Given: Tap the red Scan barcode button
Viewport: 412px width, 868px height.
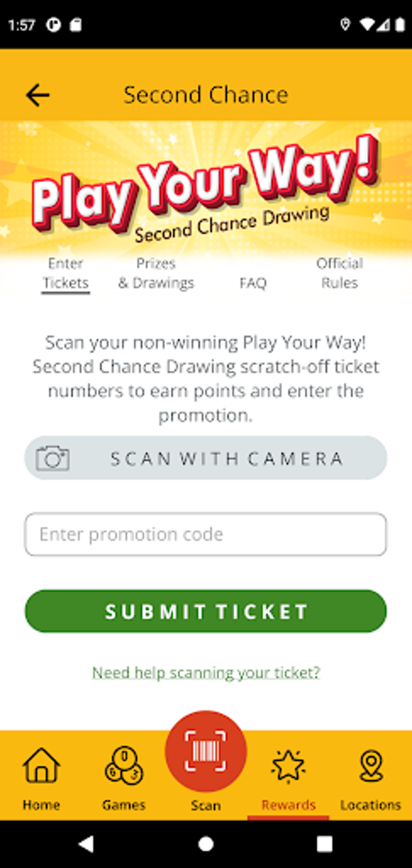Looking at the screenshot, I should click(x=206, y=751).
